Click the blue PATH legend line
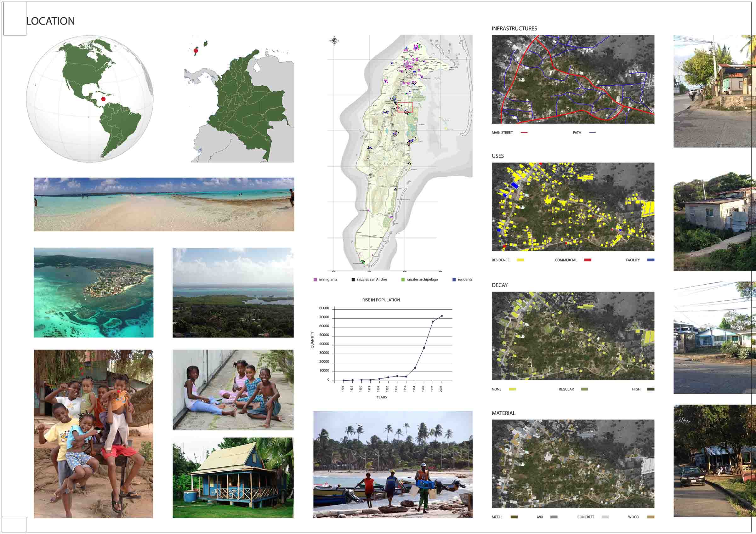This screenshot has height=534, width=756. (593, 133)
